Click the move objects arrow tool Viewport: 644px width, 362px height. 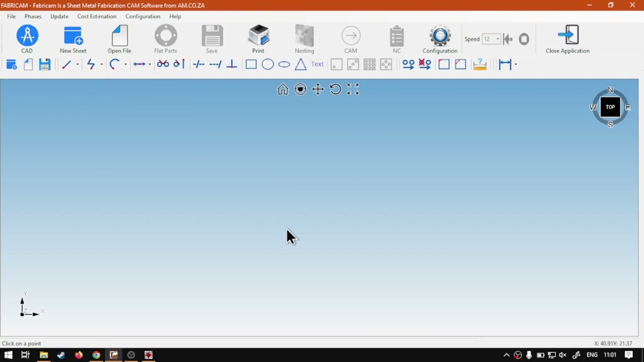[408, 64]
